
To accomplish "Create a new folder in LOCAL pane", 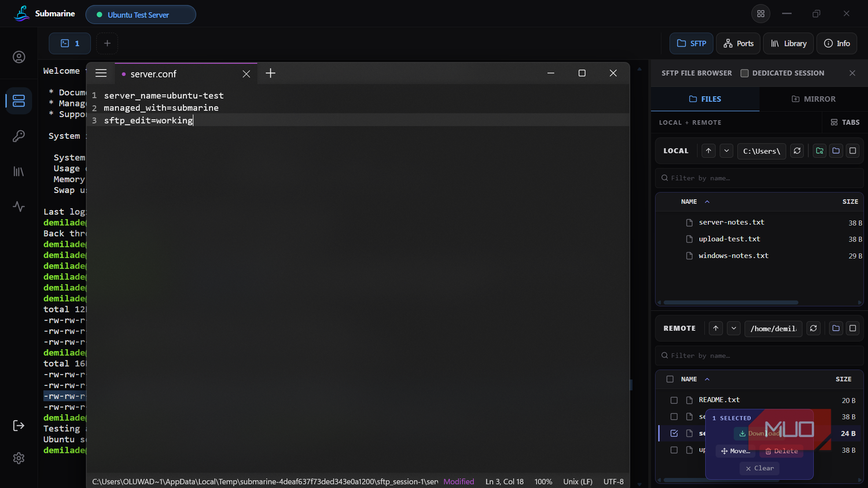I will pos(836,151).
